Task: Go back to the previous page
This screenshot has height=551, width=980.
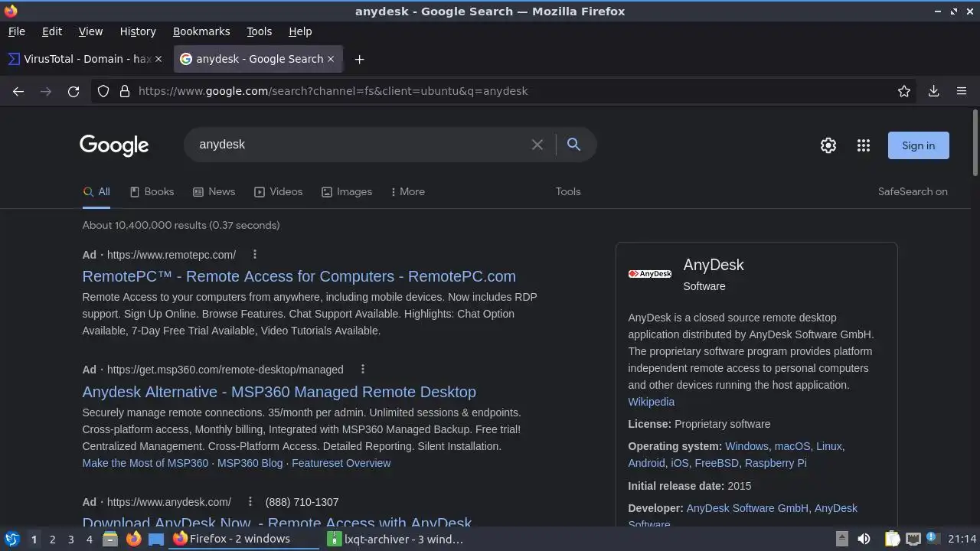Action: point(18,91)
